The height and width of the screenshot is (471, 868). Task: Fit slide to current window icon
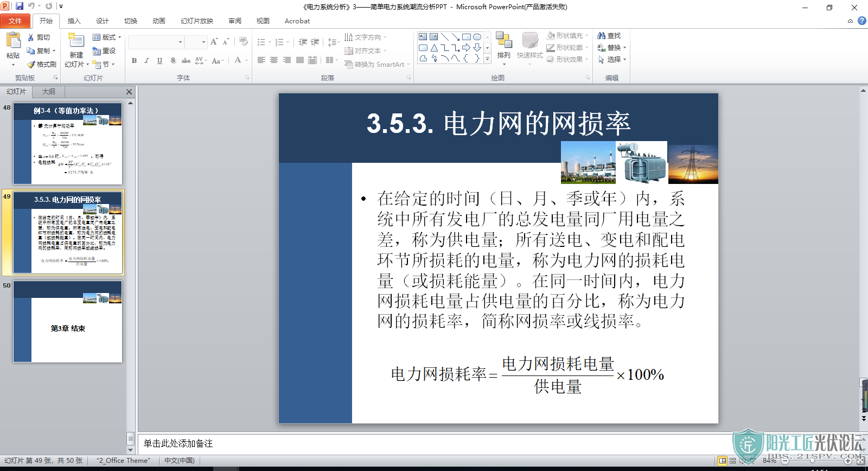point(860,461)
